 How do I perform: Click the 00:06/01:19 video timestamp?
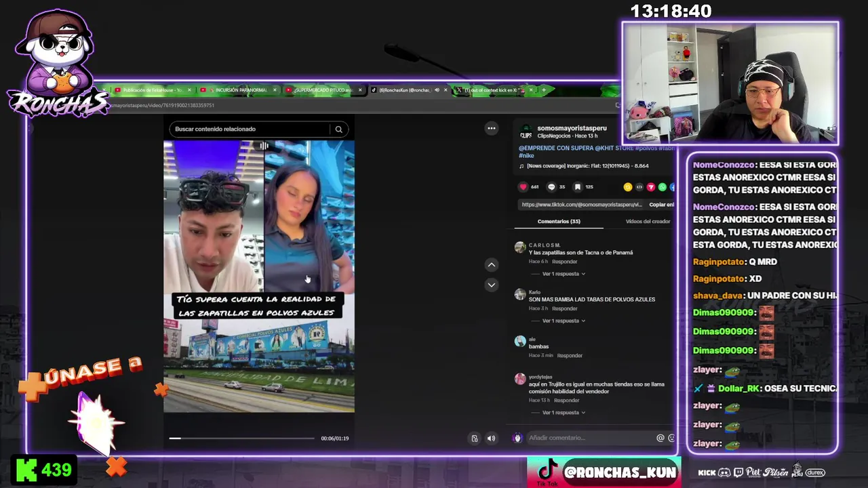(335, 439)
